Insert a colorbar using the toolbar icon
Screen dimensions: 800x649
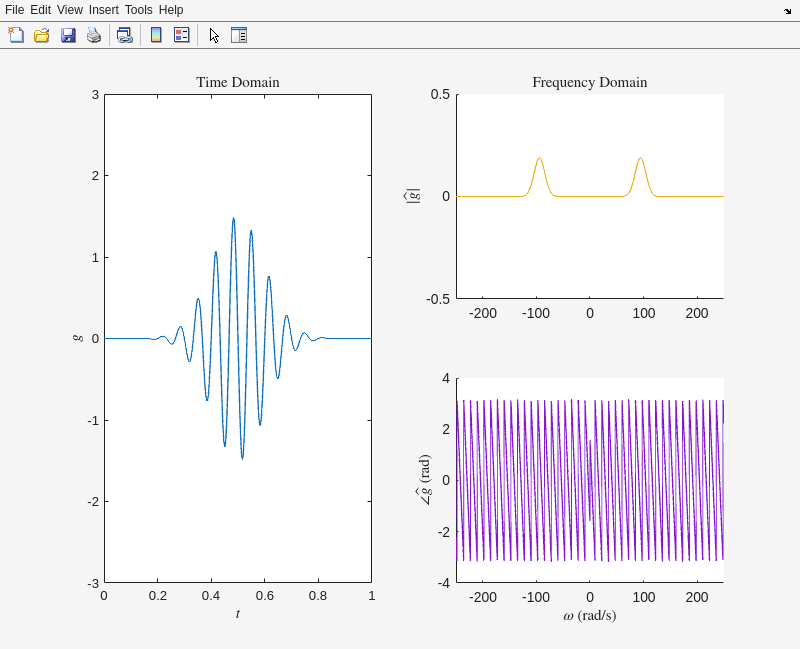point(156,35)
